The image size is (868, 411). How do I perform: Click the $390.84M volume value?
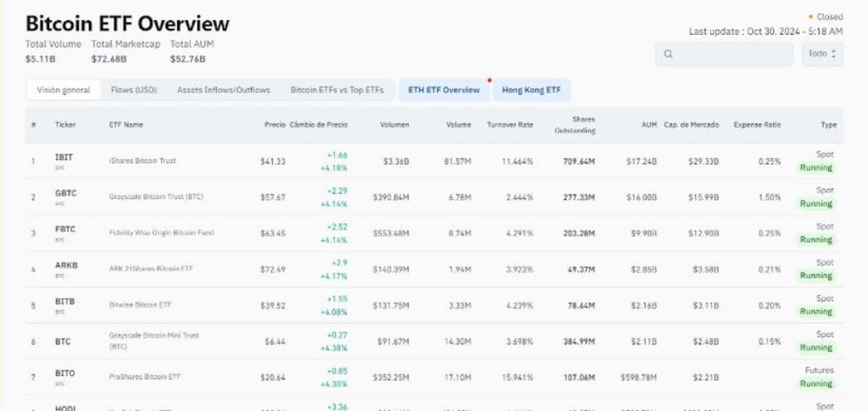point(391,197)
